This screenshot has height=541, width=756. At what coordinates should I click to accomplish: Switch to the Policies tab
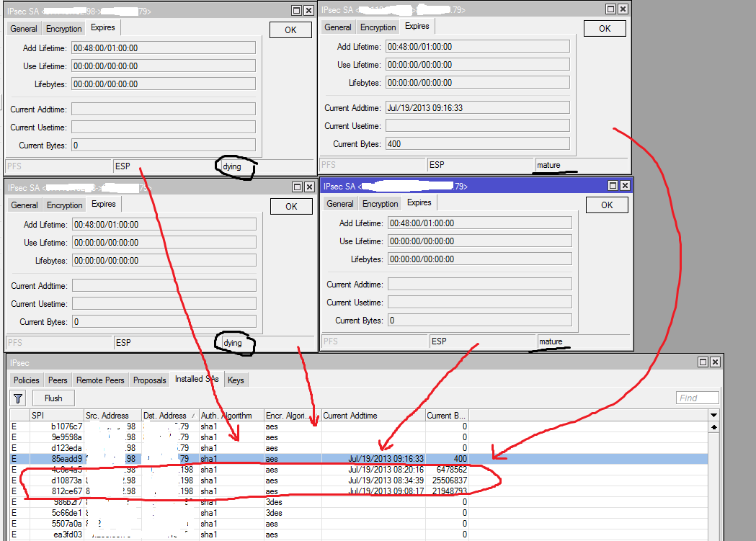(27, 380)
